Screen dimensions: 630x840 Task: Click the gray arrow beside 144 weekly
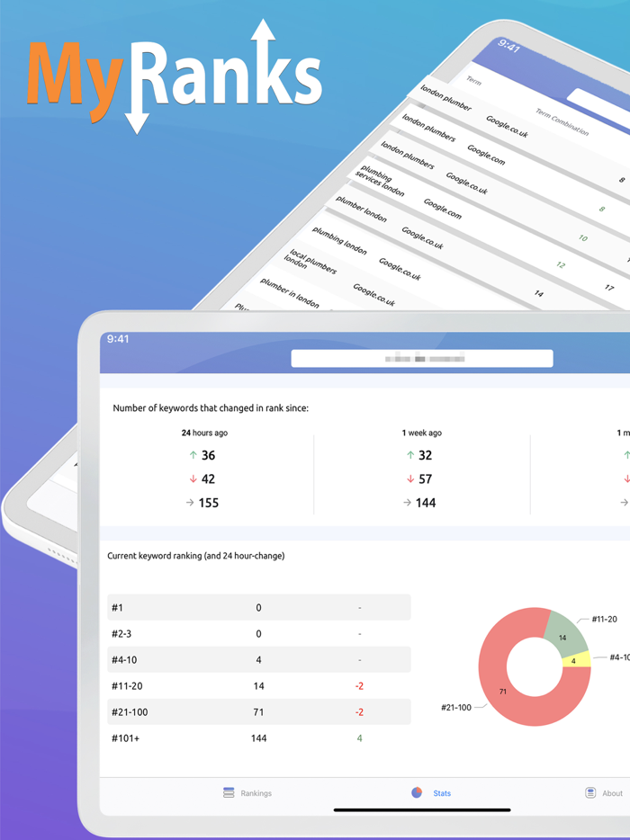tap(407, 503)
